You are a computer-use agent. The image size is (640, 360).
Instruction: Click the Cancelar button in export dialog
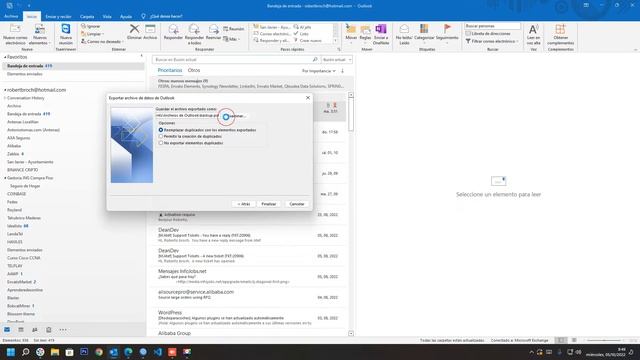(297, 204)
